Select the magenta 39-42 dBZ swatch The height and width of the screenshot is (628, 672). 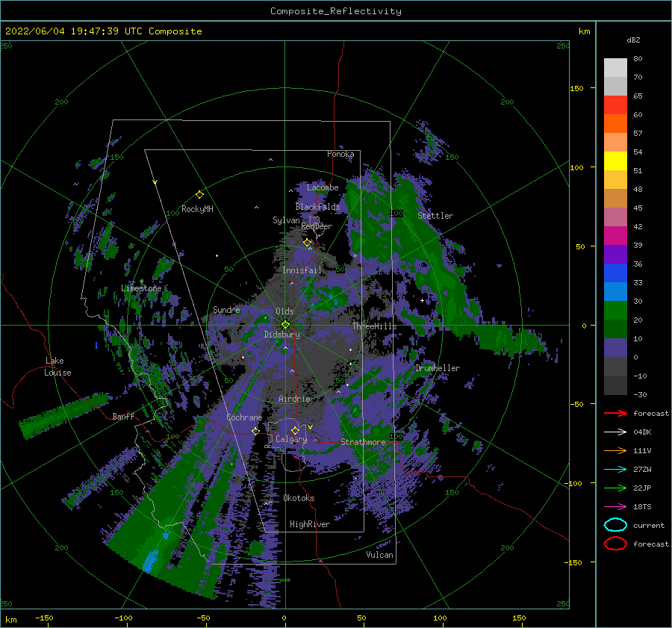tap(615, 236)
